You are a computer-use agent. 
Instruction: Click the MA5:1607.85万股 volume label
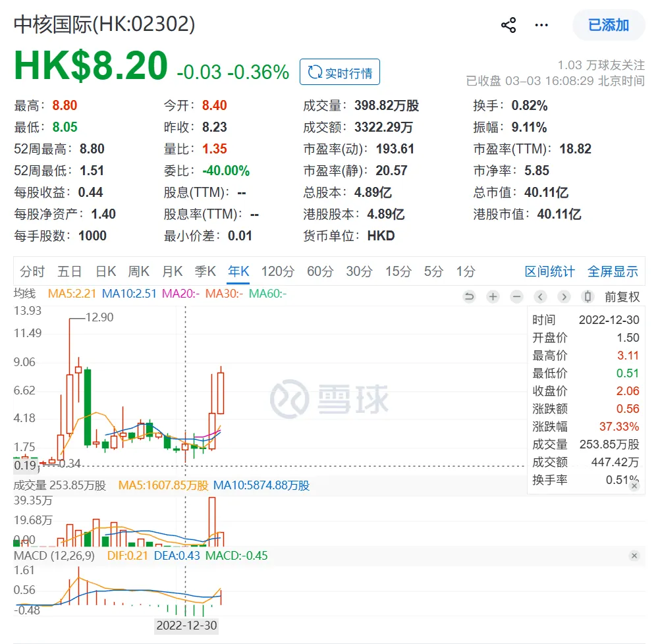click(x=163, y=485)
